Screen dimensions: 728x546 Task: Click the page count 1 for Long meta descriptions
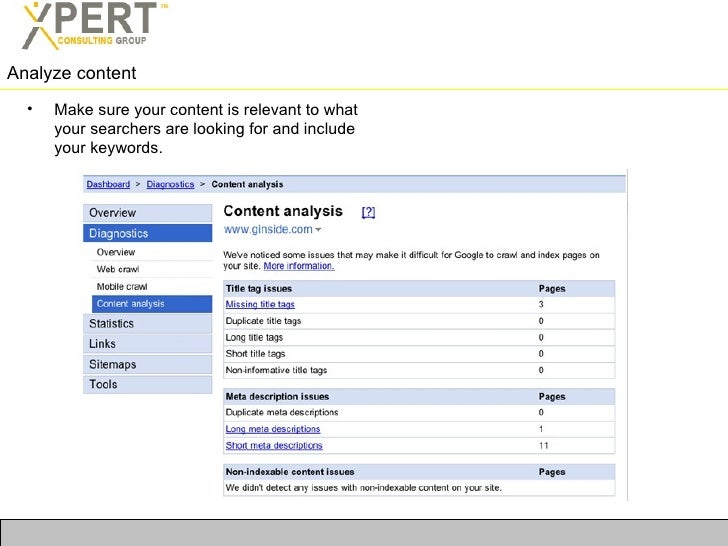pyautogui.click(x=541, y=429)
